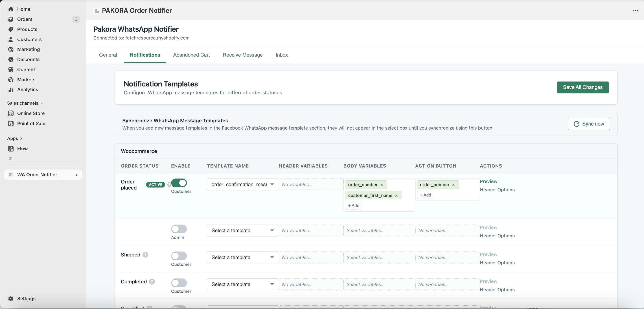Click Save All Changes button
The image size is (644, 309).
tap(583, 87)
